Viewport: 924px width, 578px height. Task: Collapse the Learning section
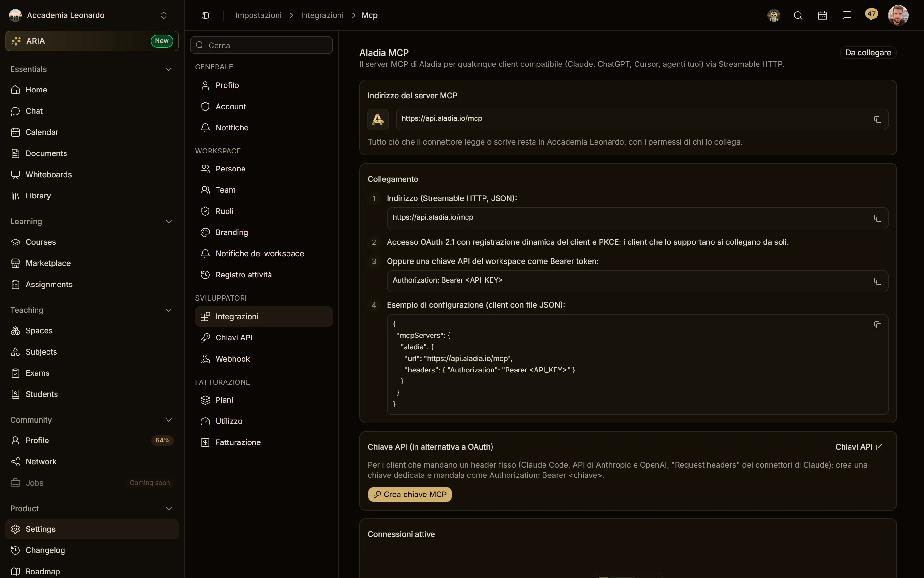[x=168, y=221]
